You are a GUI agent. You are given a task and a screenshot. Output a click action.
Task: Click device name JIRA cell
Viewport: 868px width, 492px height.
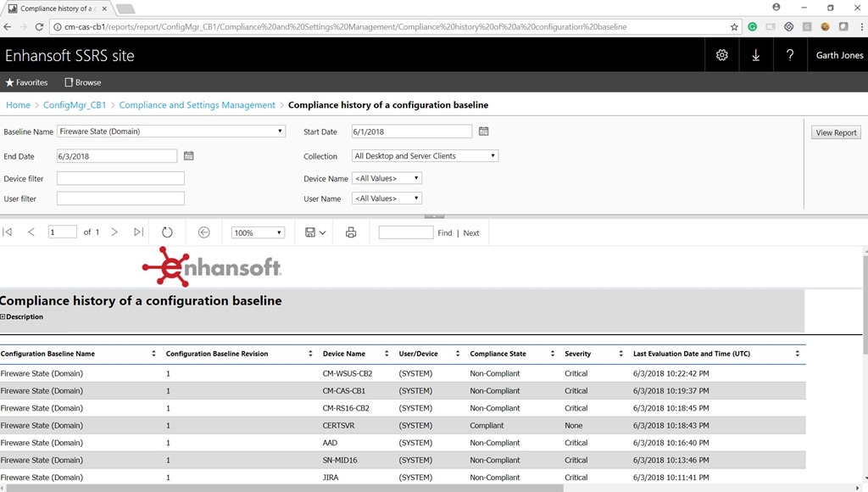click(331, 477)
